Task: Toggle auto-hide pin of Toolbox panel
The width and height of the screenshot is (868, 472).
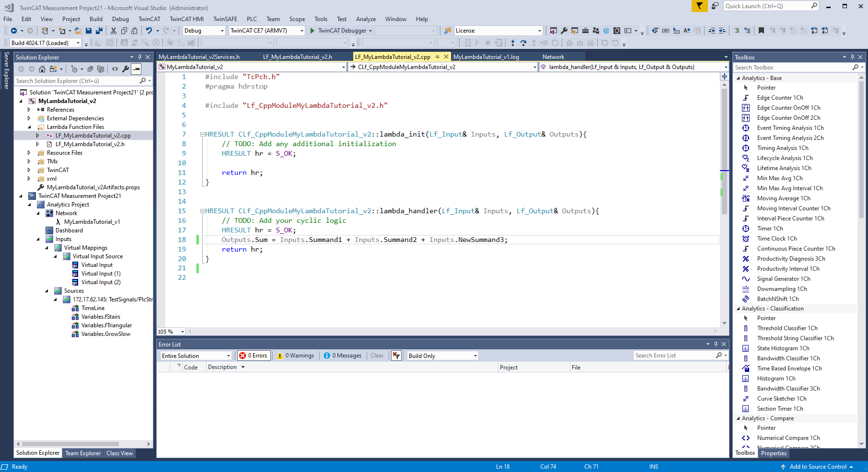Action: point(852,57)
